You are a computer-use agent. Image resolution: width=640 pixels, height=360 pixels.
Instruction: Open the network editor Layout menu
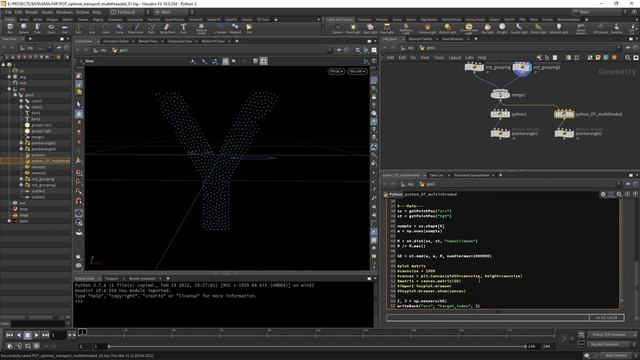coord(454,58)
